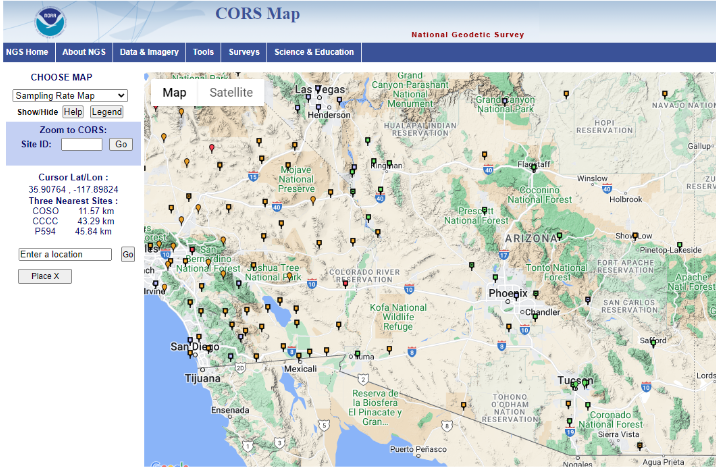Select orange balloon marker on Joshua Tree National Park
Image resolution: width=716 pixels, height=473 pixels.
pos(289,276)
